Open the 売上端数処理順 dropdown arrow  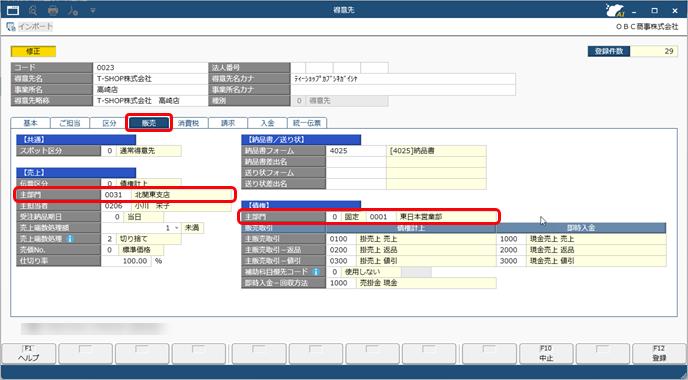pyautogui.click(x=176, y=228)
